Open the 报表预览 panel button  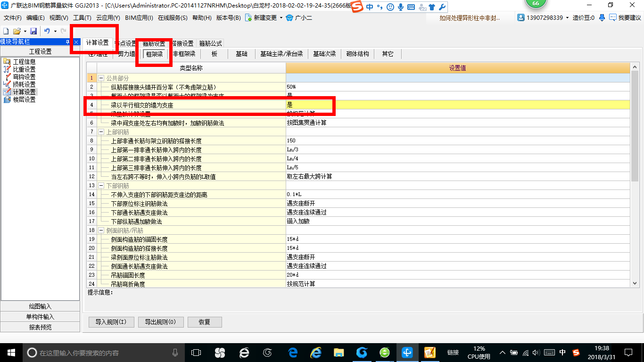40,327
